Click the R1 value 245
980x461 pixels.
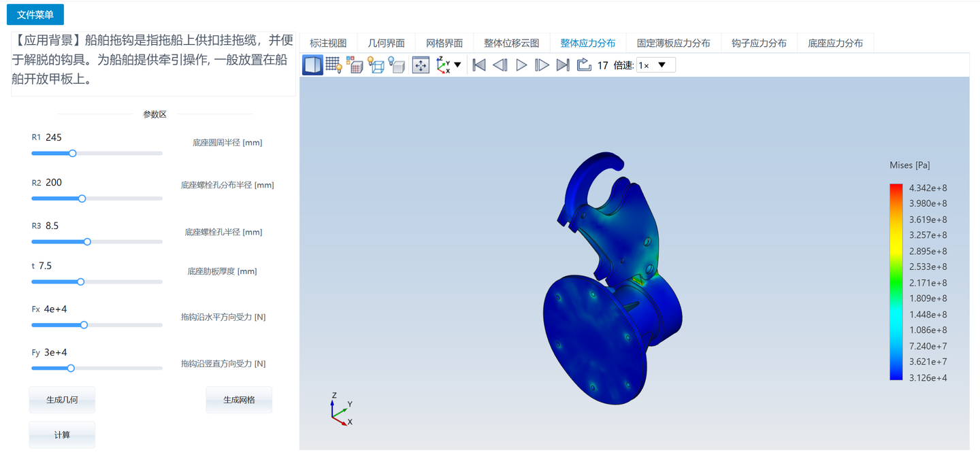tap(54, 137)
